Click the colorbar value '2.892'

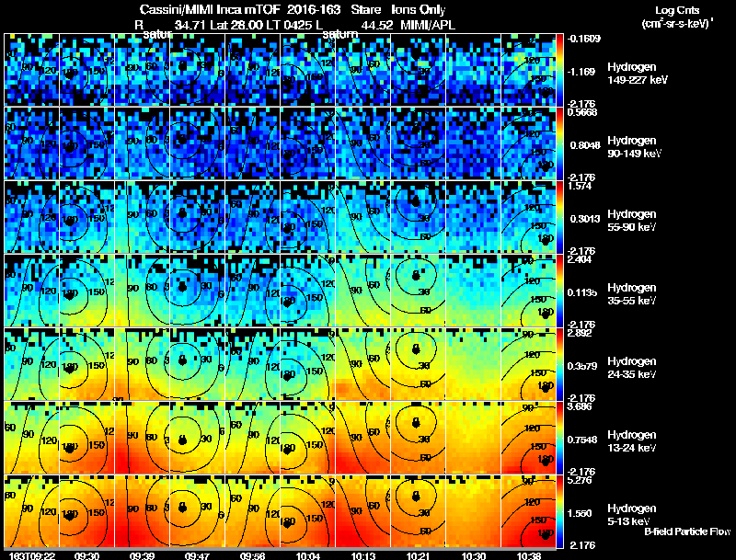click(x=580, y=333)
